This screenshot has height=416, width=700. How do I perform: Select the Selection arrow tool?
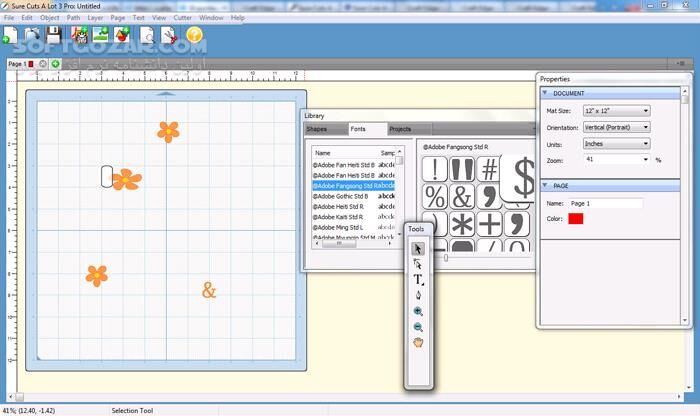418,249
